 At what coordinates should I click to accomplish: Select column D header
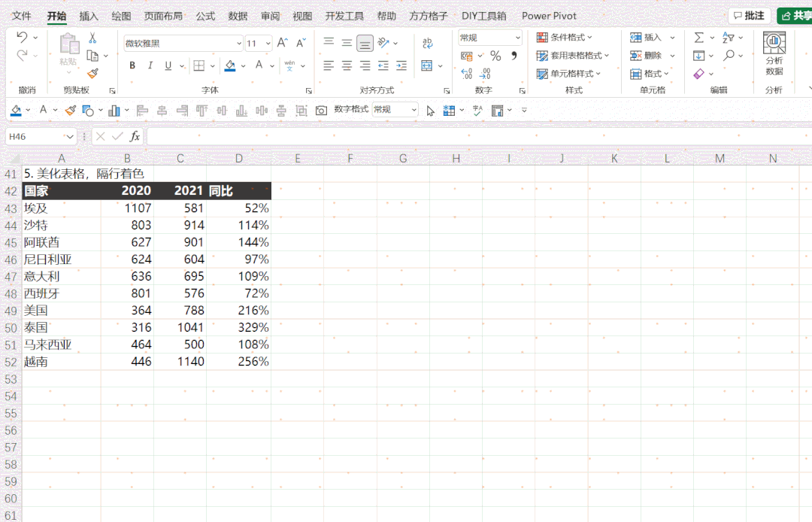[239, 159]
